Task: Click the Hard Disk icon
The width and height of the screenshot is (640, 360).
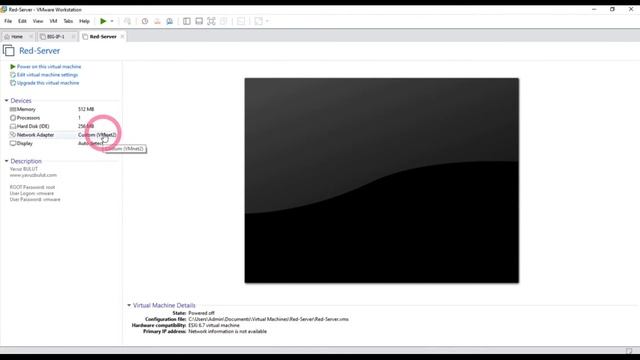Action: (x=13, y=127)
